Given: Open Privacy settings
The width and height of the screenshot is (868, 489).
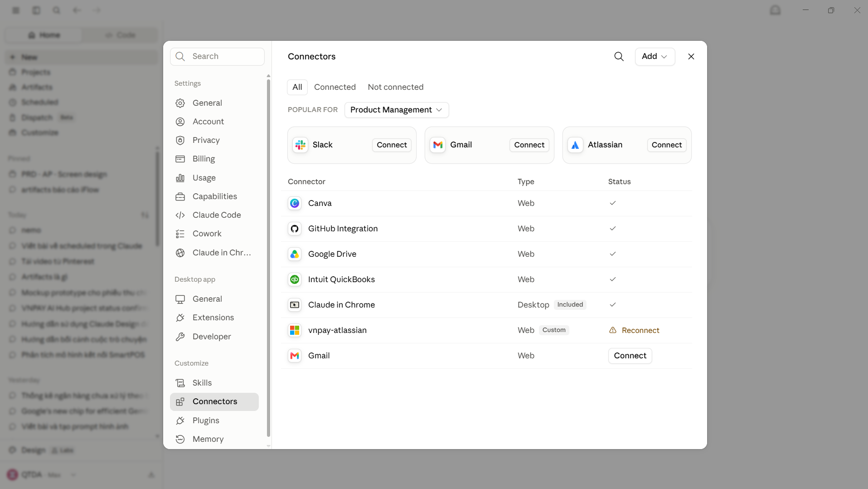Looking at the screenshot, I should click(x=214, y=140).
